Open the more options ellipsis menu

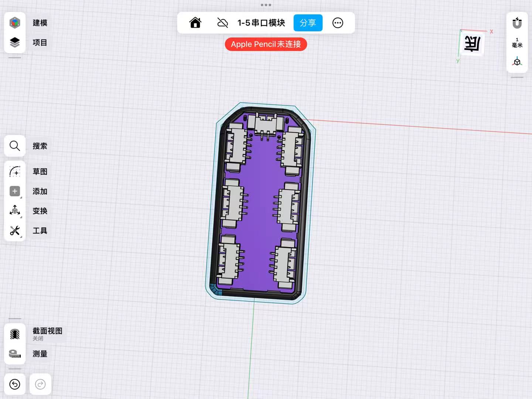[338, 23]
